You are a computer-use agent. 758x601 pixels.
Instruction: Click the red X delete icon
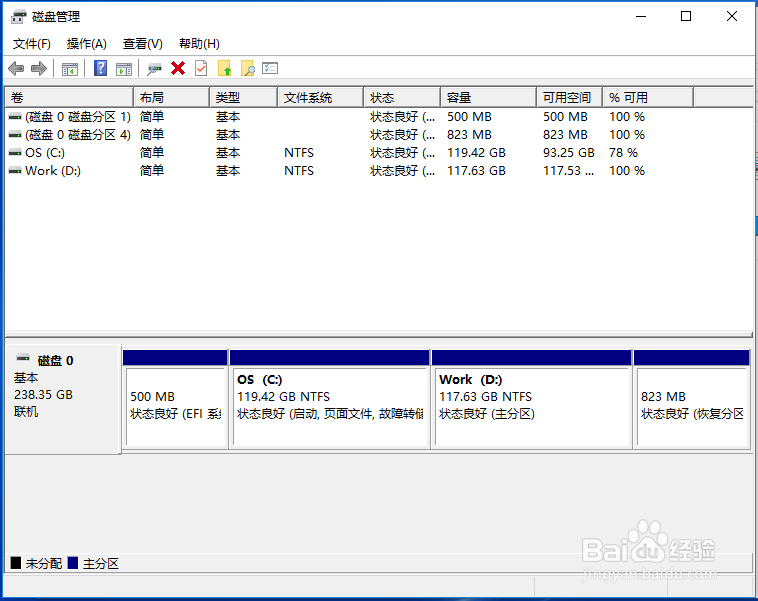point(178,68)
